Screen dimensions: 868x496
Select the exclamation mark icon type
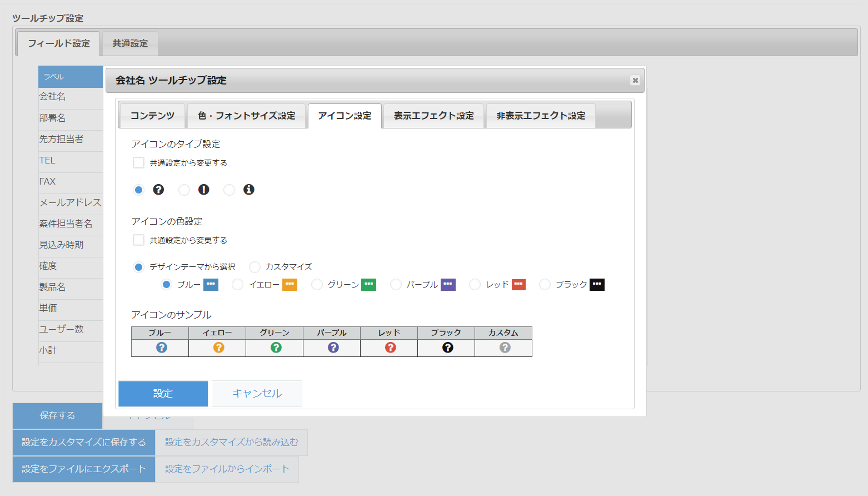click(184, 190)
